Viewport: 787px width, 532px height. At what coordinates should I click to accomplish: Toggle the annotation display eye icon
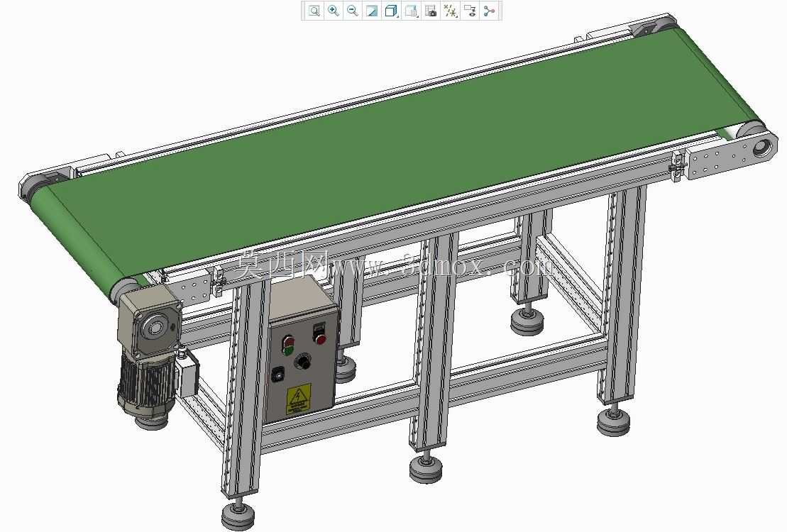click(470, 11)
